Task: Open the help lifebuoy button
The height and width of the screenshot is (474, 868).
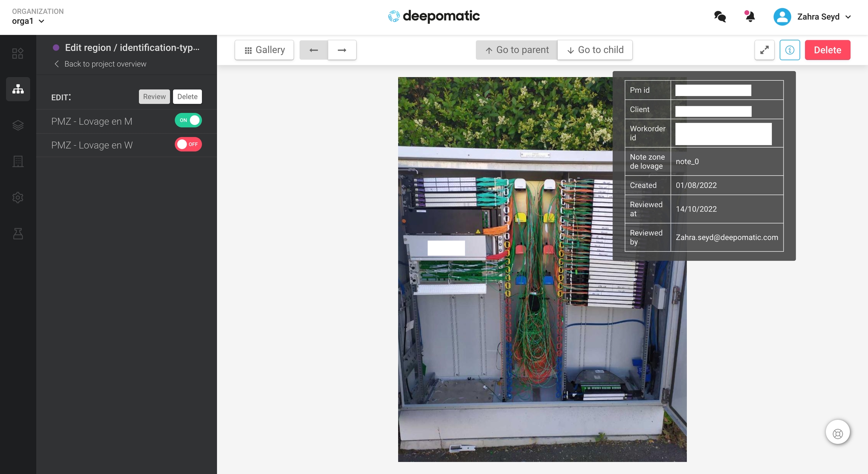Action: pos(837,433)
